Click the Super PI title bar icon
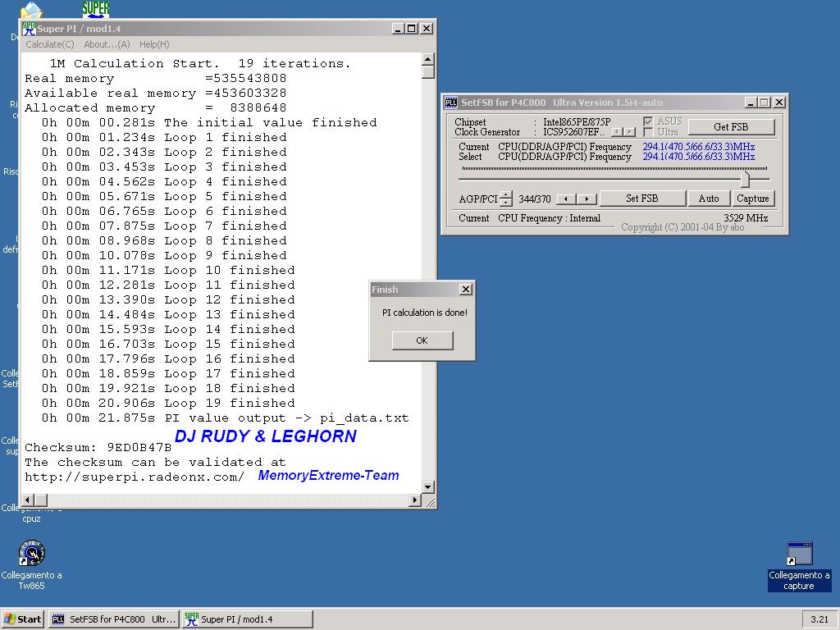This screenshot has height=630, width=840. pyautogui.click(x=29, y=29)
